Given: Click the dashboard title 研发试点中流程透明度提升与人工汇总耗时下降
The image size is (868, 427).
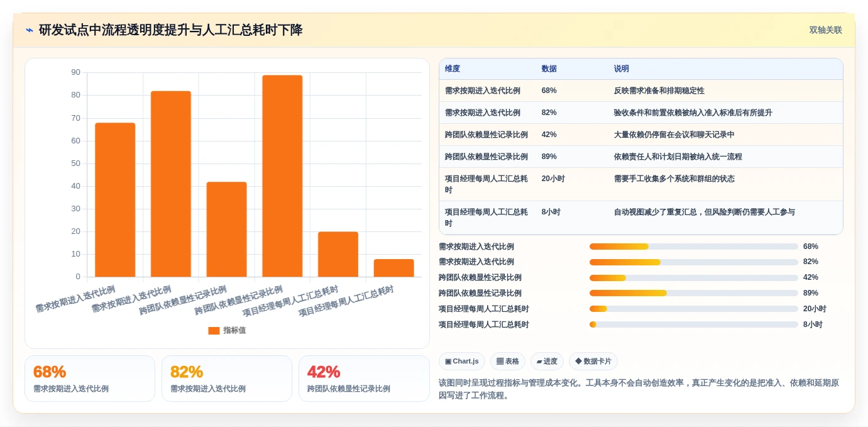Looking at the screenshot, I should click(170, 30).
